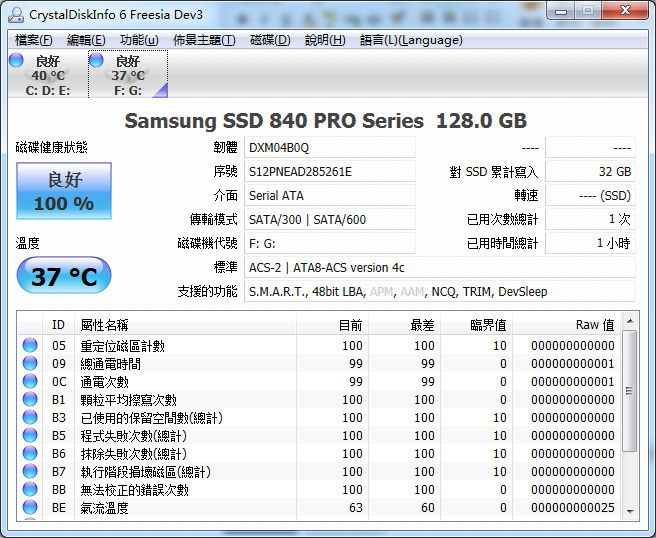Open the 說明(H) menu

tap(325, 40)
